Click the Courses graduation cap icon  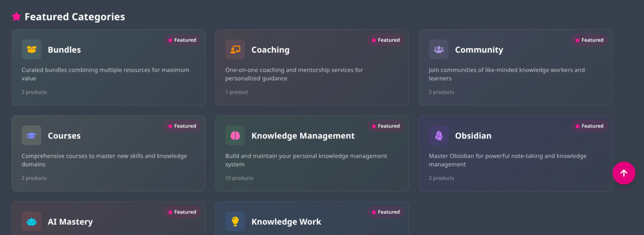point(31,136)
